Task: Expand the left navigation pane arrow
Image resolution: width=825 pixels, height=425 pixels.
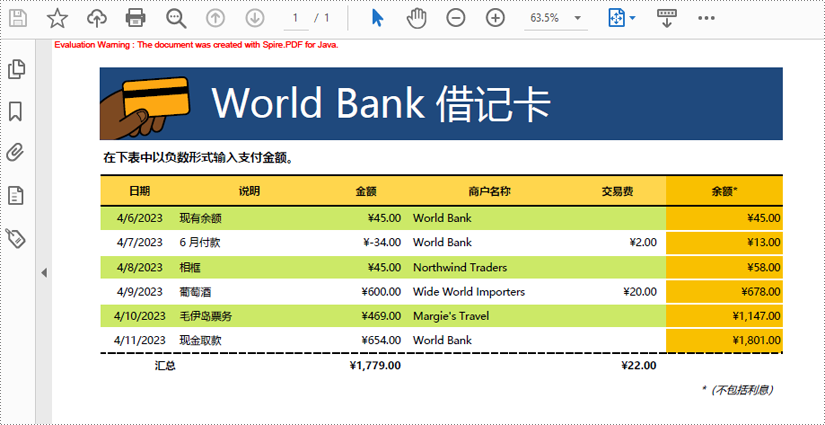Action: tap(44, 272)
